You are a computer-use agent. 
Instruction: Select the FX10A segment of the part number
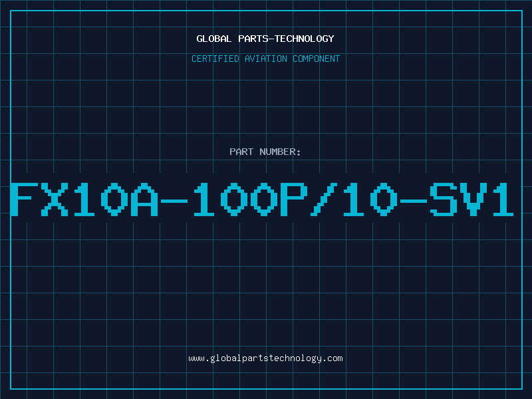(x=84, y=199)
